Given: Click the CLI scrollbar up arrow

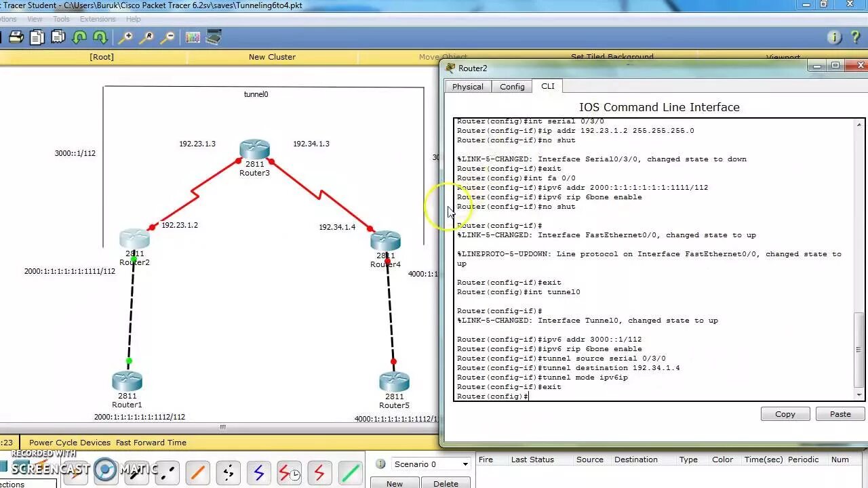Looking at the screenshot, I should [x=859, y=125].
